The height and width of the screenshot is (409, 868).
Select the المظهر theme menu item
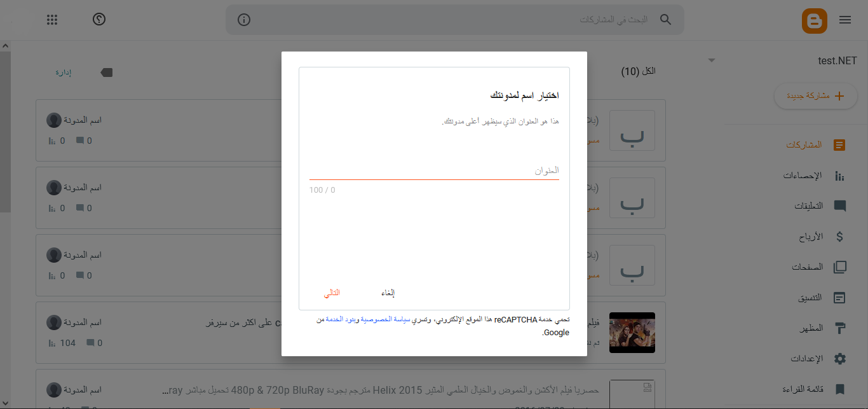pyautogui.click(x=839, y=328)
